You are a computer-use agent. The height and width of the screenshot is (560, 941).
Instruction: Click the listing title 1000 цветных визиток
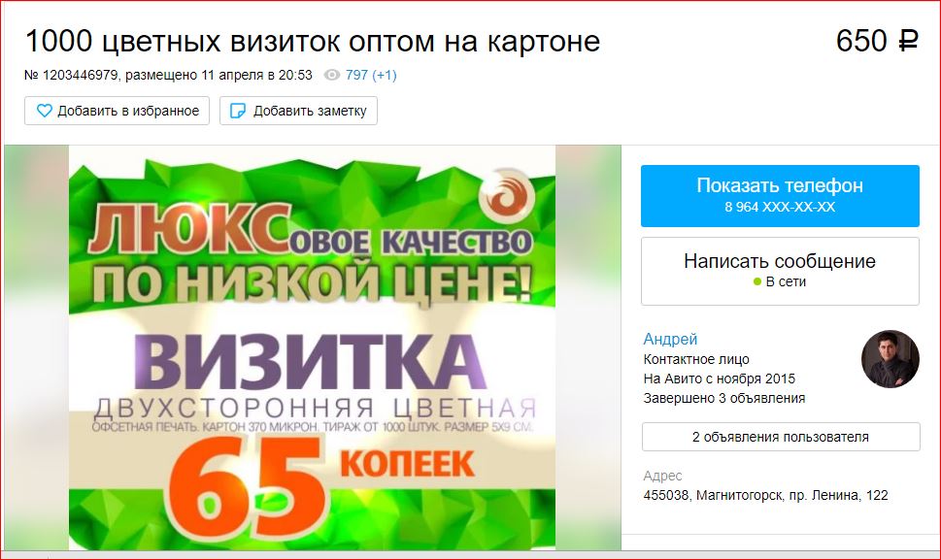pos(313,42)
